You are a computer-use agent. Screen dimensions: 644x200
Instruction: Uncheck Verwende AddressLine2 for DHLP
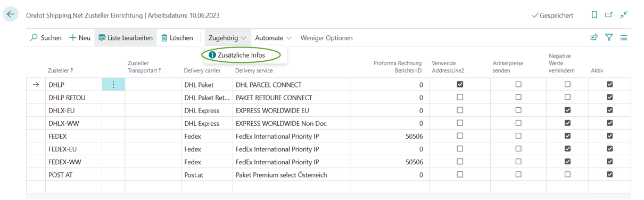tap(460, 84)
